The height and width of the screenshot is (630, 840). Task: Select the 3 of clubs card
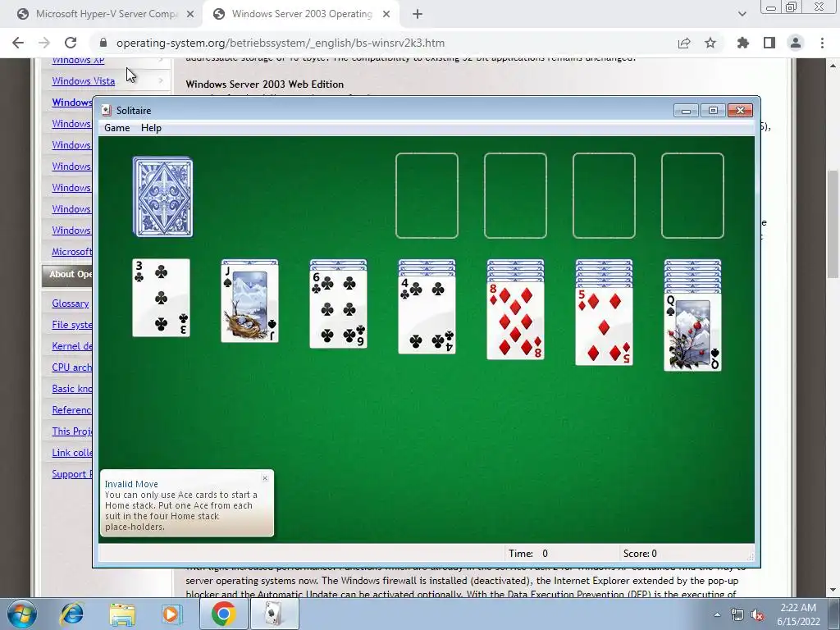[x=162, y=298]
